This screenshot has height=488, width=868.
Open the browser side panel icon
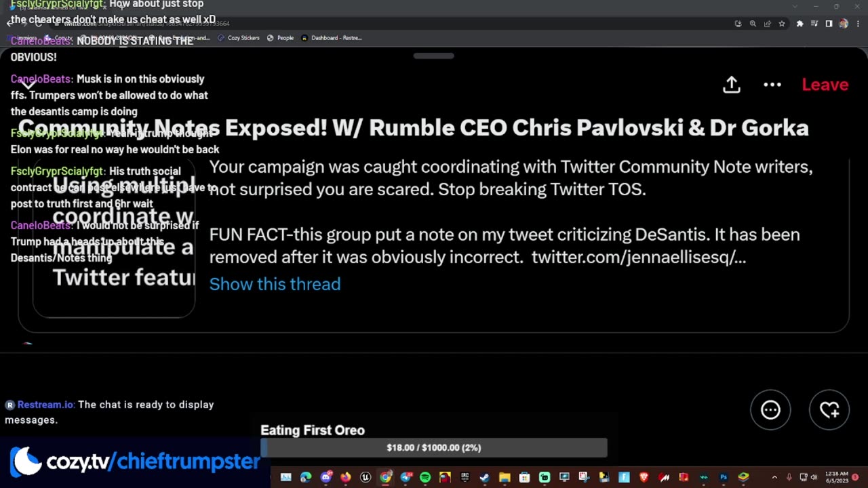coord(829,24)
